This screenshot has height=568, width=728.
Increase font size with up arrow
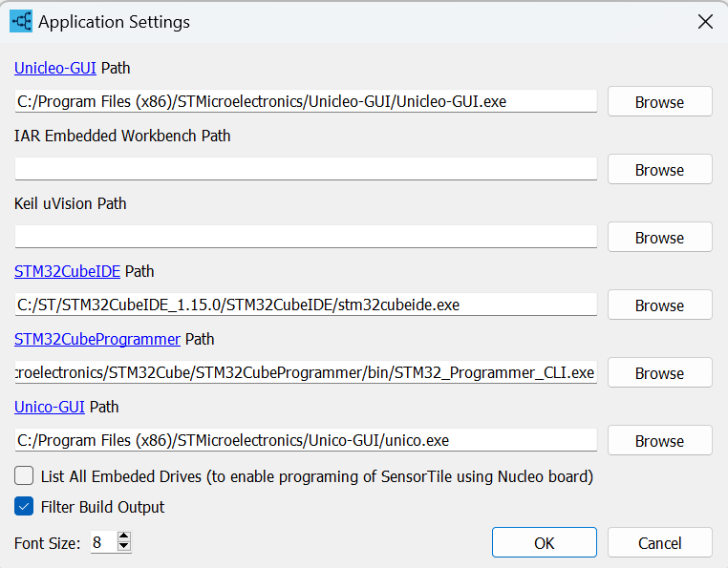(x=123, y=537)
